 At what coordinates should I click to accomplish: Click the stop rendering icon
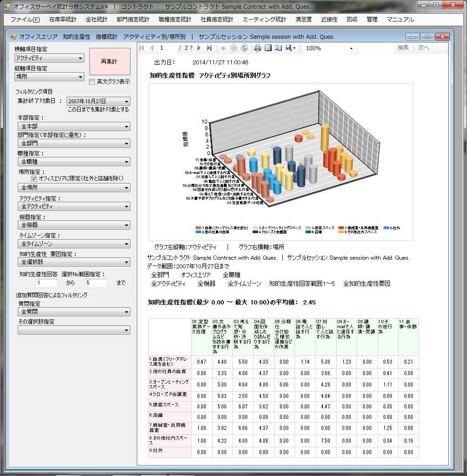pos(234,48)
